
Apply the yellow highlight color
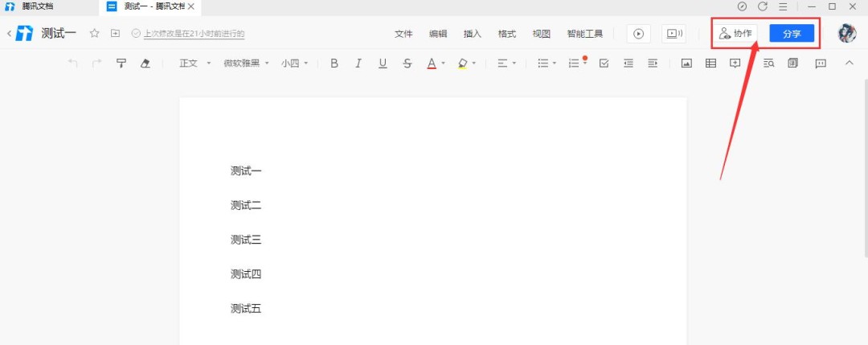(462, 64)
